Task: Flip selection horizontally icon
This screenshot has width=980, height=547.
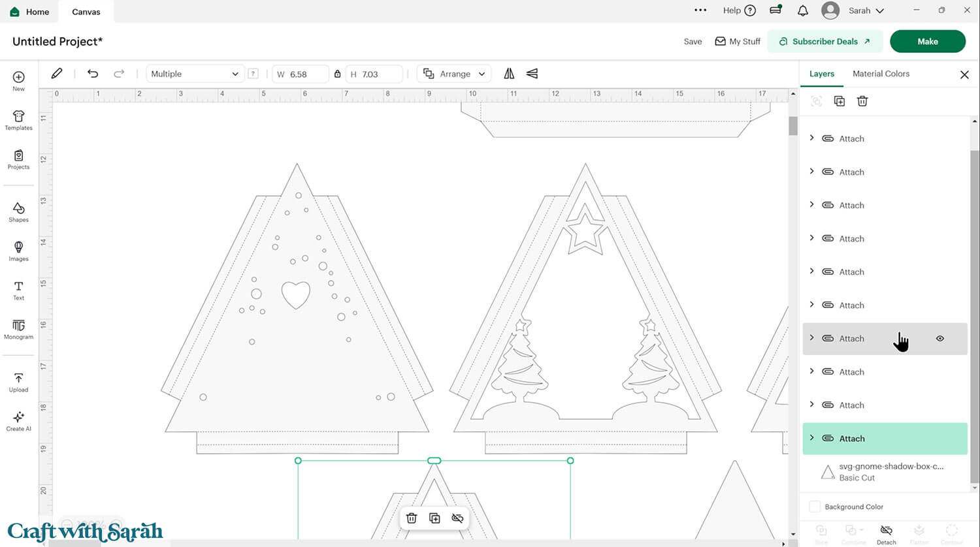Action: coord(509,74)
